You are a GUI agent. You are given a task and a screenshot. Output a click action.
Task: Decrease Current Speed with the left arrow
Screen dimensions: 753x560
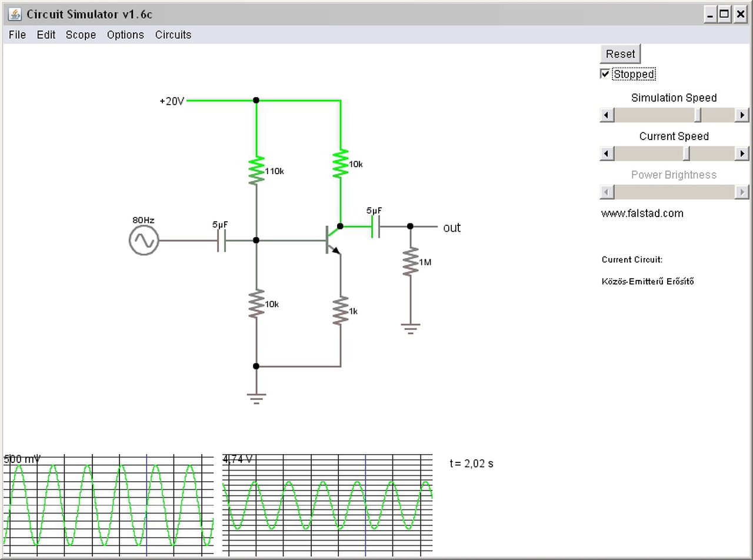[x=607, y=154]
